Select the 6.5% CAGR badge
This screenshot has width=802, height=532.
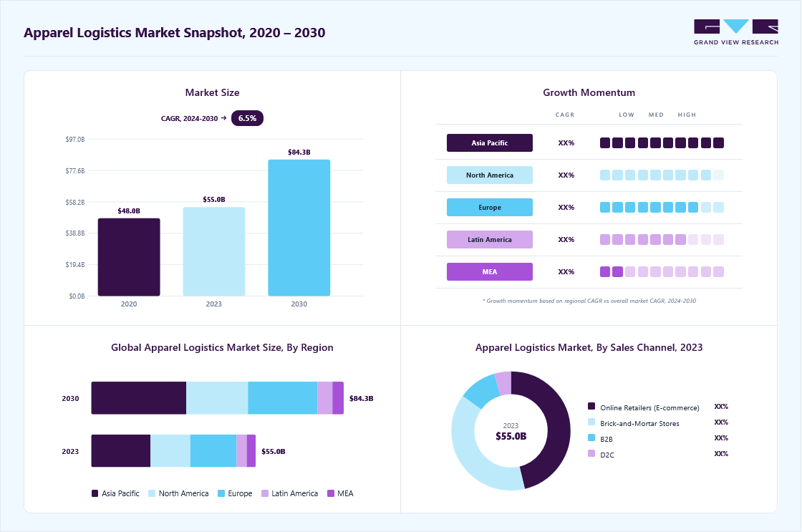[x=247, y=118]
